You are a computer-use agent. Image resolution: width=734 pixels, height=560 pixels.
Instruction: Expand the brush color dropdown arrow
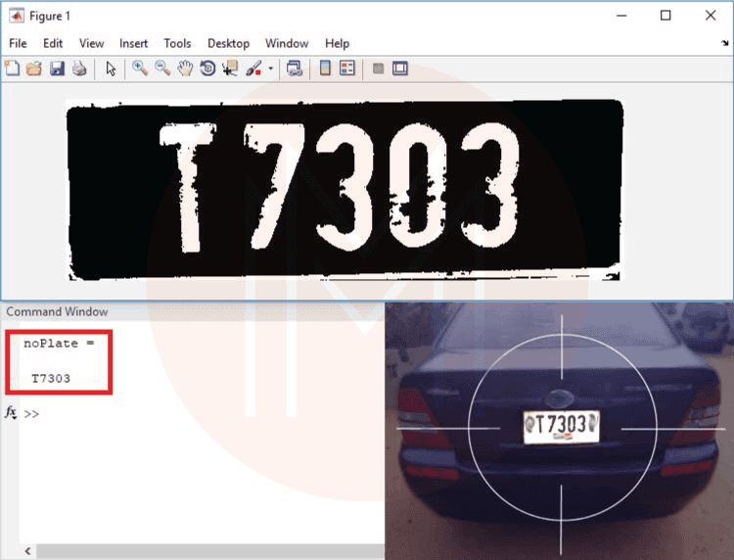click(x=270, y=70)
